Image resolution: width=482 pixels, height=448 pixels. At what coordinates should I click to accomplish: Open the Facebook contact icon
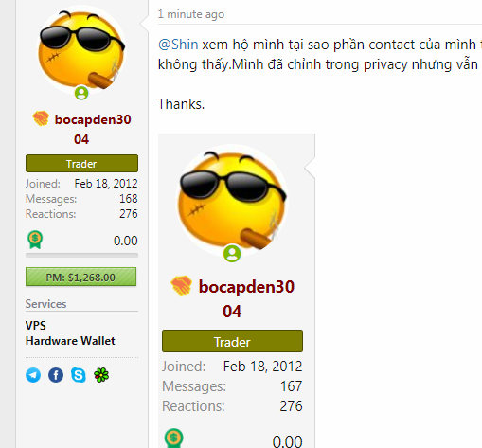point(56,375)
